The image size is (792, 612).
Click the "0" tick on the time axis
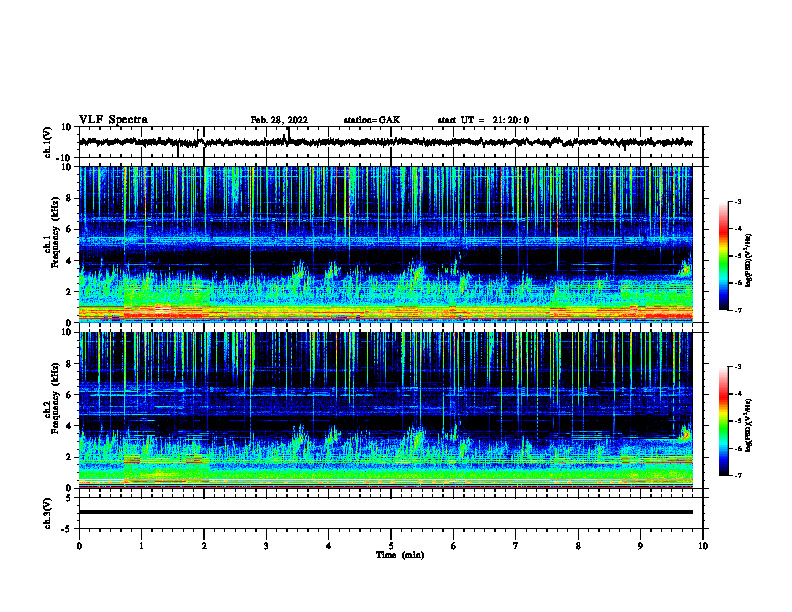click(79, 546)
